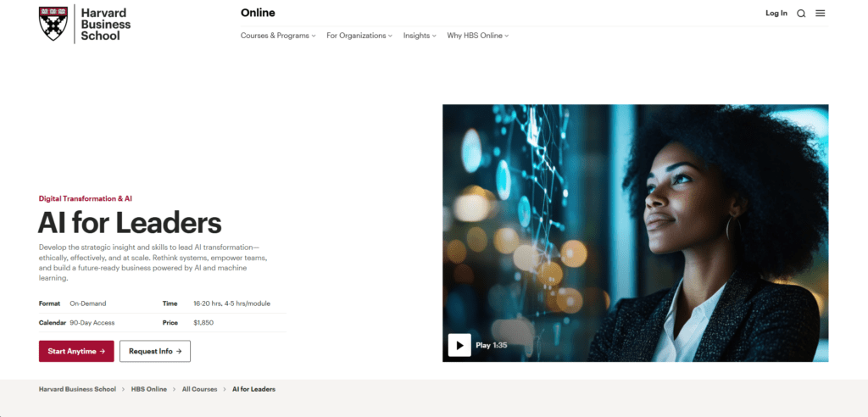Screen dimensions: 868x417
Task: Go to HBS Online breadcrumb
Action: 149,389
